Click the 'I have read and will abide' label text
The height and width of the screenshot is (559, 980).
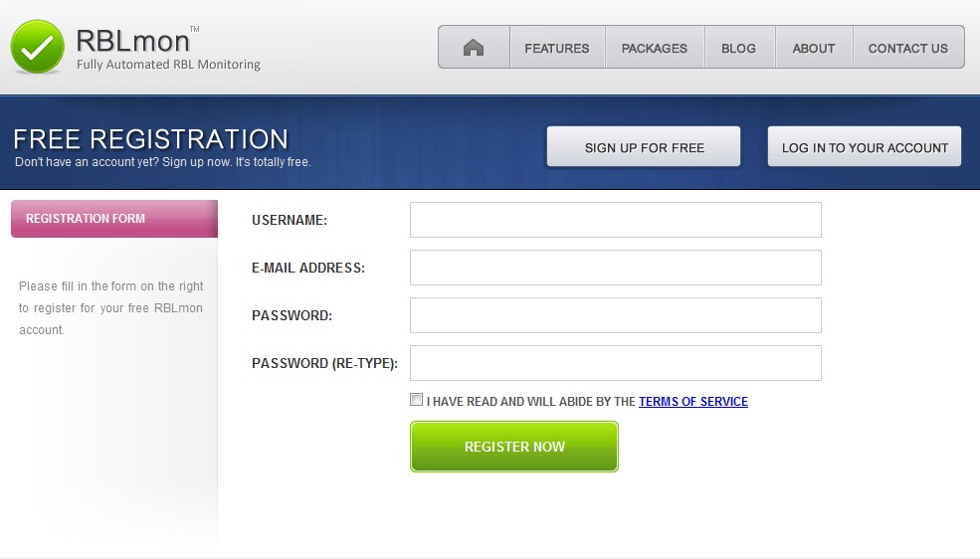pyautogui.click(x=530, y=402)
